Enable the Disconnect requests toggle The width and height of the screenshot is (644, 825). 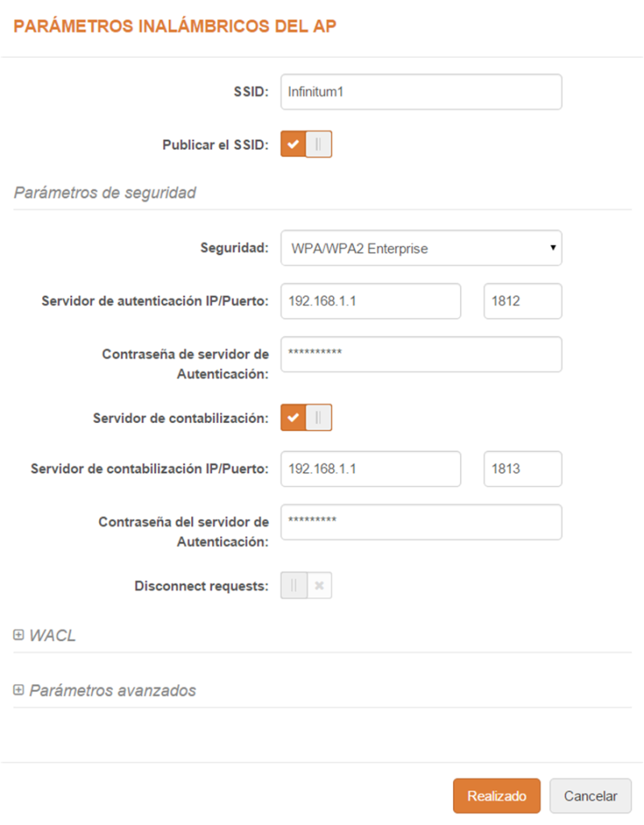(x=293, y=586)
